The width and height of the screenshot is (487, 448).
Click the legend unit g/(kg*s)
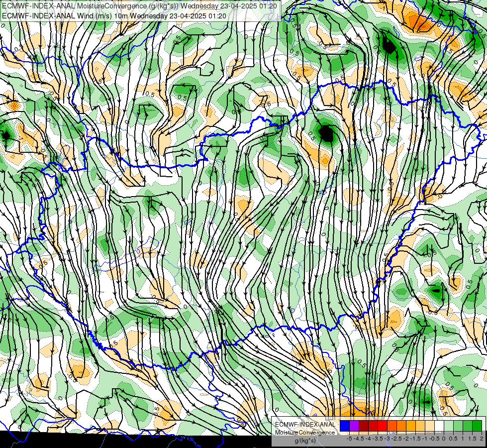[305, 441]
